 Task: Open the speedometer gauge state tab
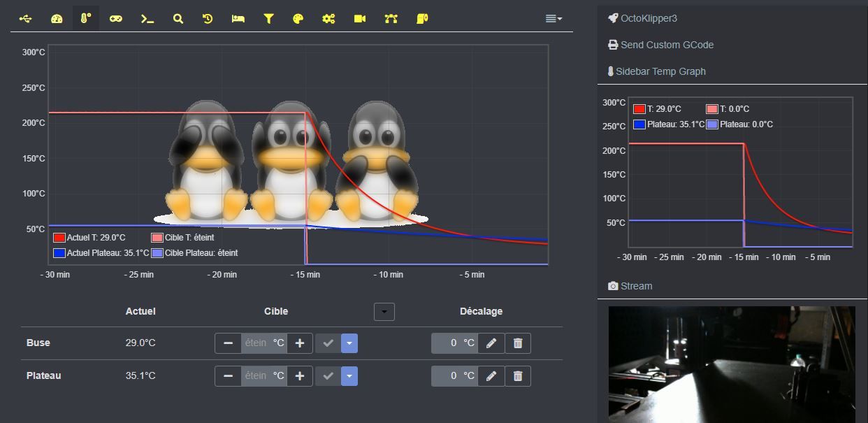[x=57, y=19]
